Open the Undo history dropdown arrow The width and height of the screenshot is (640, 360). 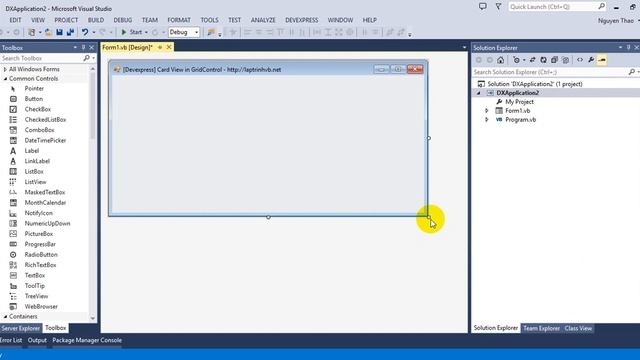point(93,32)
